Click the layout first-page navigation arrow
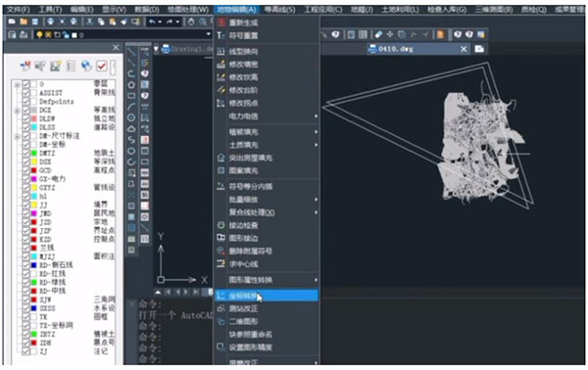 click(x=168, y=292)
